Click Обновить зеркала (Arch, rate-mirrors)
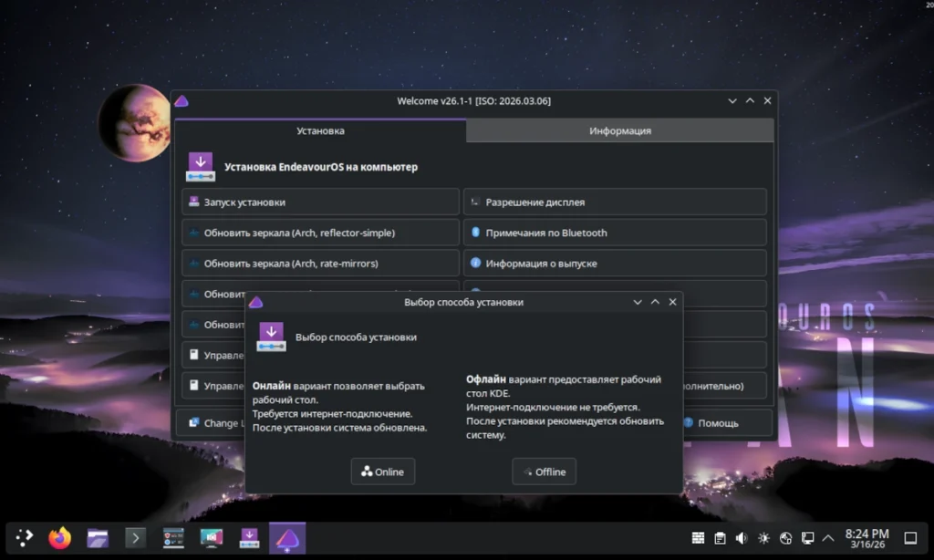Image resolution: width=934 pixels, height=560 pixels. tap(320, 264)
